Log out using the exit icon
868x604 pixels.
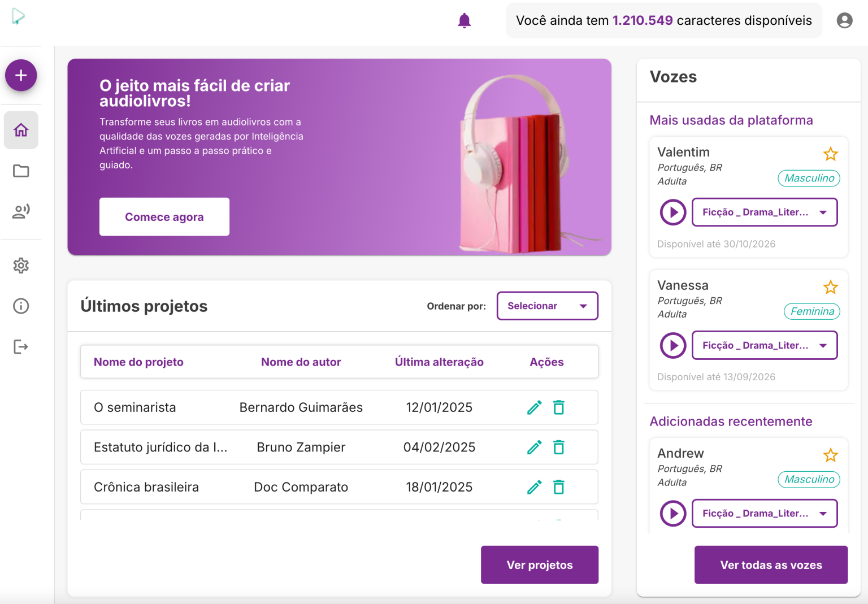21,346
